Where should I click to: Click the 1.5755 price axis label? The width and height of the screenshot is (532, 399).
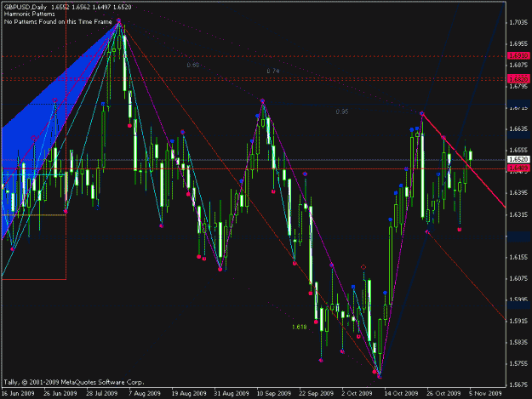coord(518,364)
